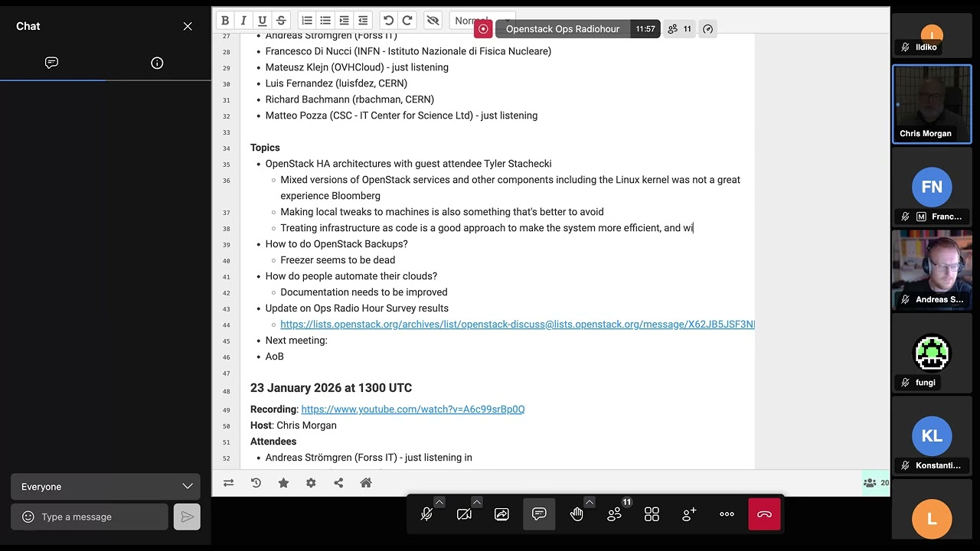Expand reactions arrow above raise hand
Viewport: 980px width, 551px height.
590,502
